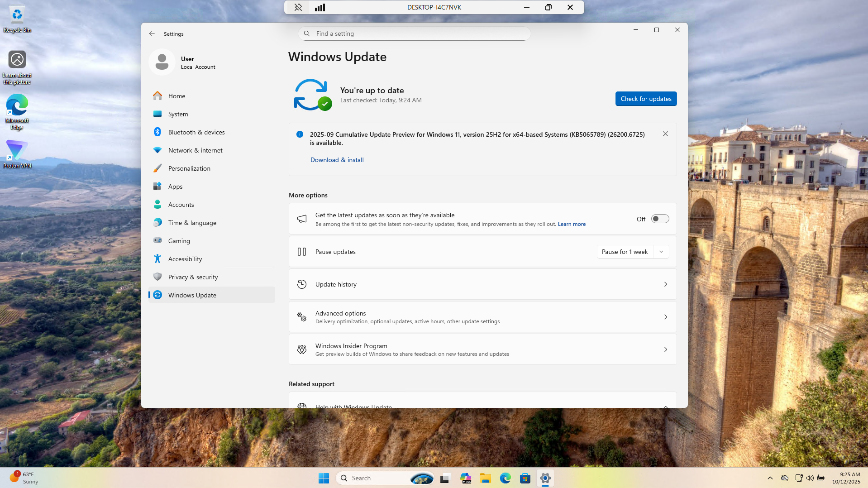This screenshot has height=488, width=868.
Task: Click the back arrow in Settings
Action: (152, 33)
